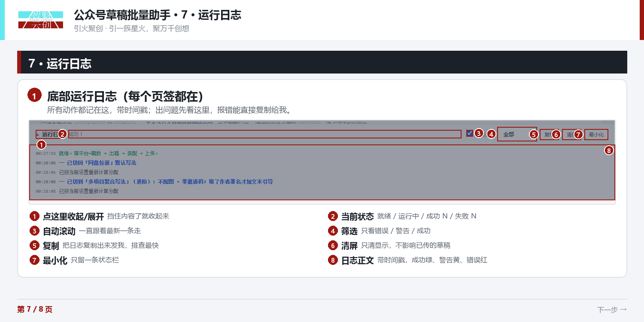Click the heading 底部运行日志（每个页签都在）
644x322 pixels.
(x=125, y=96)
